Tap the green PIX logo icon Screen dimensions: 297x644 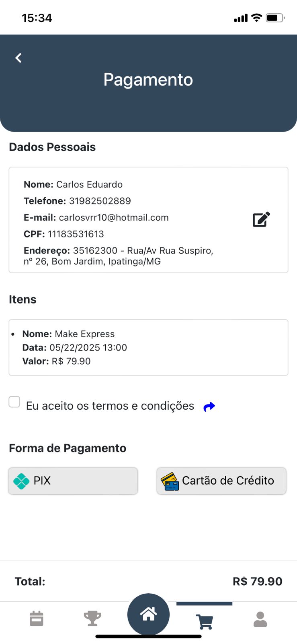[x=21, y=481]
